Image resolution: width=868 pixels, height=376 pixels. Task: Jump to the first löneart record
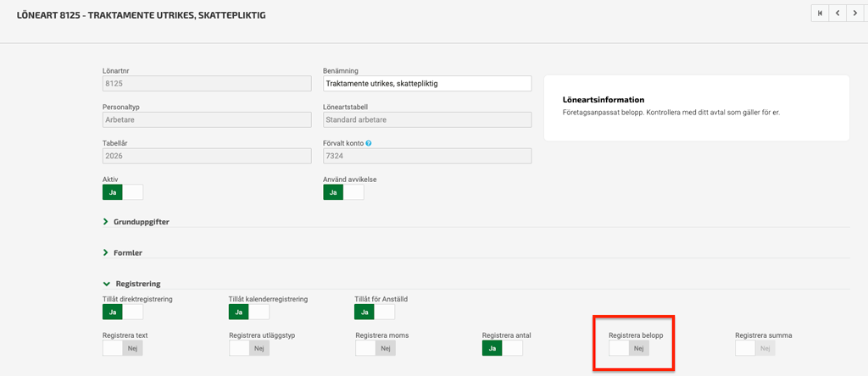point(820,13)
